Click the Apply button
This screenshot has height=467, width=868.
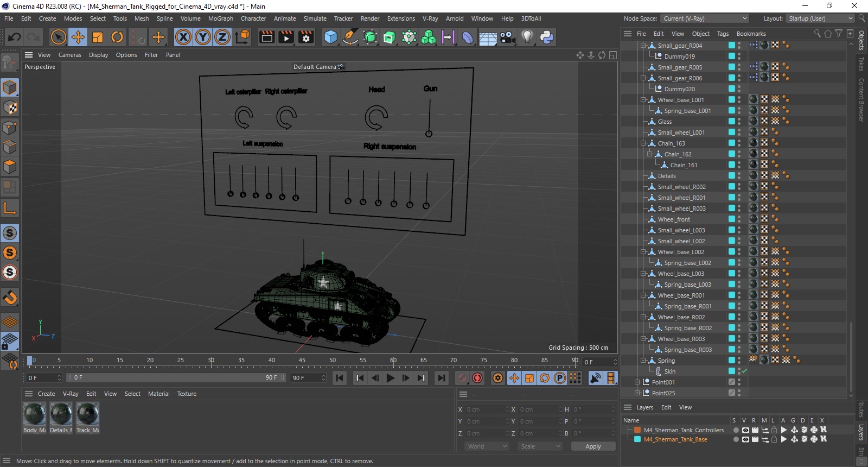tap(593, 446)
